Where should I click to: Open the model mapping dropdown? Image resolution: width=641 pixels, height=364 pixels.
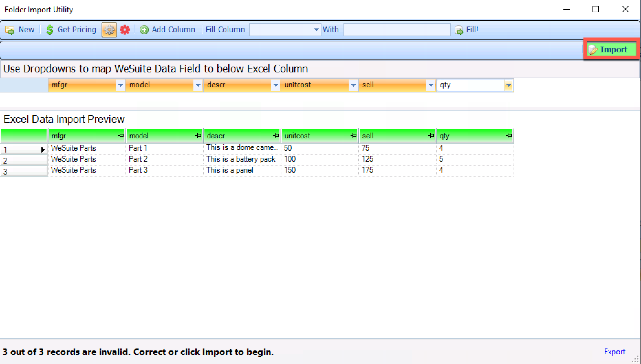[198, 85]
